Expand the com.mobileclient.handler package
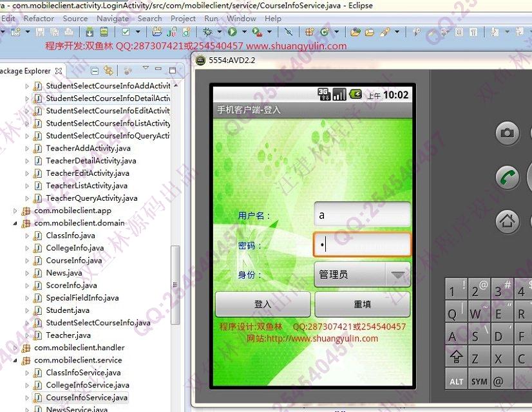 click(16, 348)
